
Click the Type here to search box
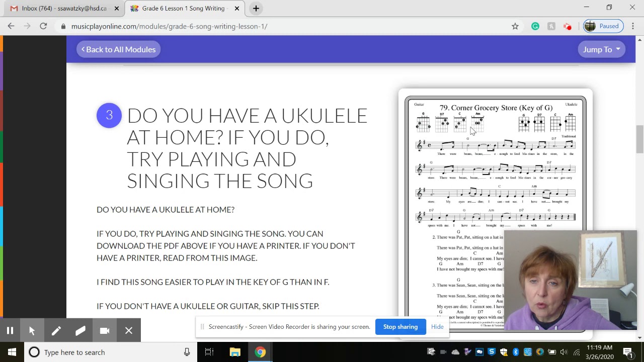tap(111, 352)
